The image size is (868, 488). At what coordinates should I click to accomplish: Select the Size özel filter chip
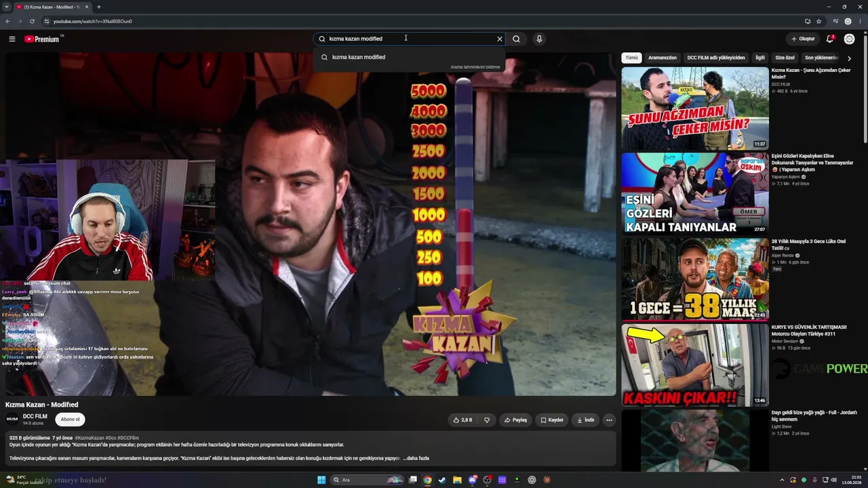tap(785, 58)
